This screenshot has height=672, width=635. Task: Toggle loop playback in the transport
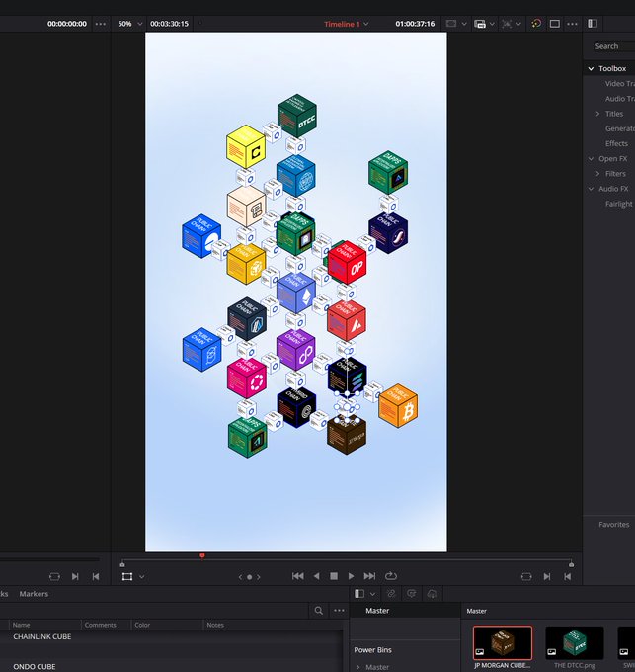coord(390,576)
